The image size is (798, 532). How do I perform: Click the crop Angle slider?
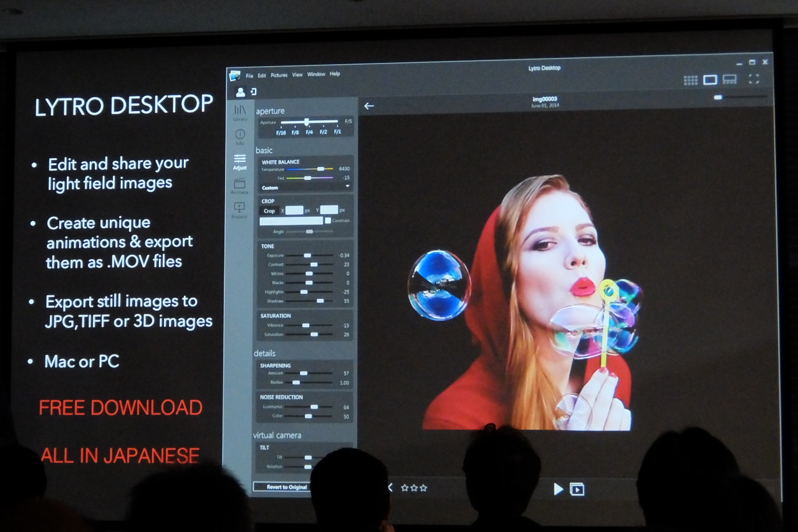pos(309,232)
